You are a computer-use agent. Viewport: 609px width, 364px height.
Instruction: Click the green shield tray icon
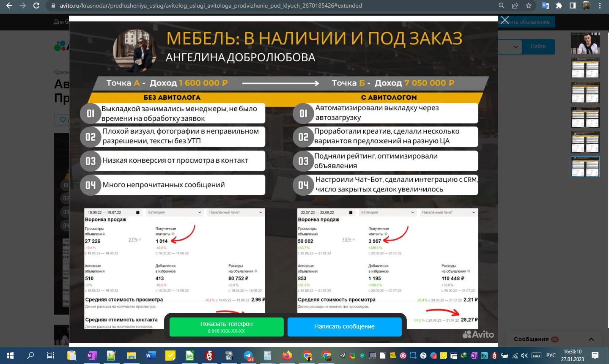pos(362,356)
